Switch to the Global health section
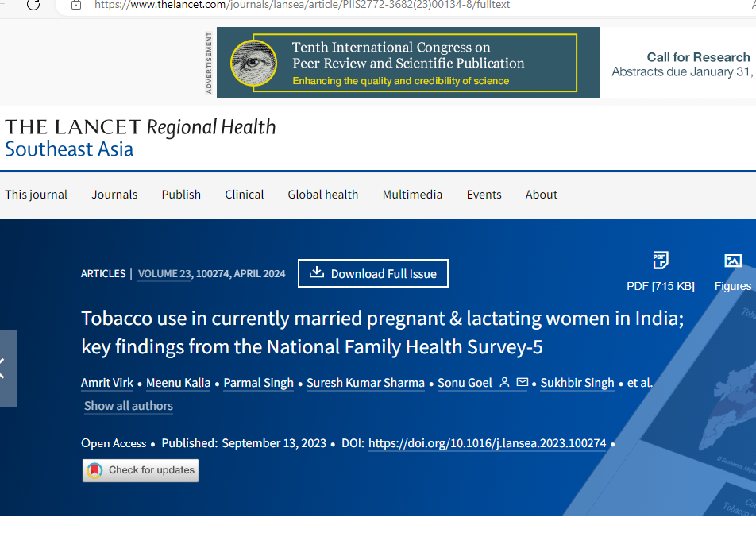The width and height of the screenshot is (756, 533). [x=322, y=194]
